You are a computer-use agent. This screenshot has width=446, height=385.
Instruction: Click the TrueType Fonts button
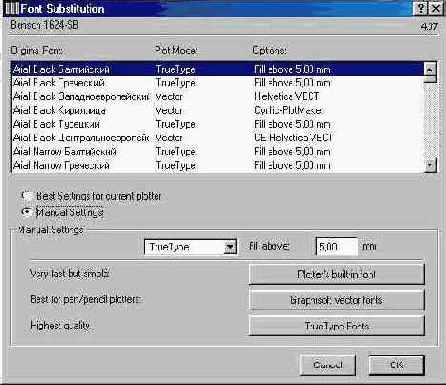tap(336, 326)
